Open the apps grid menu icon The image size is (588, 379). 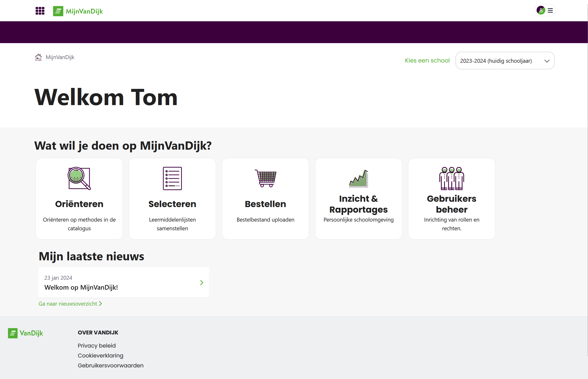click(x=40, y=11)
